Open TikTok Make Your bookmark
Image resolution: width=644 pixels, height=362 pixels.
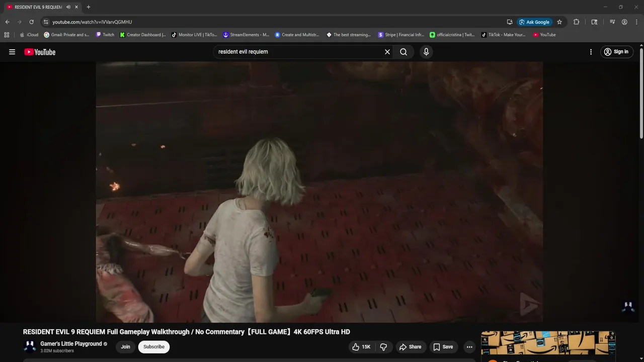(x=504, y=35)
